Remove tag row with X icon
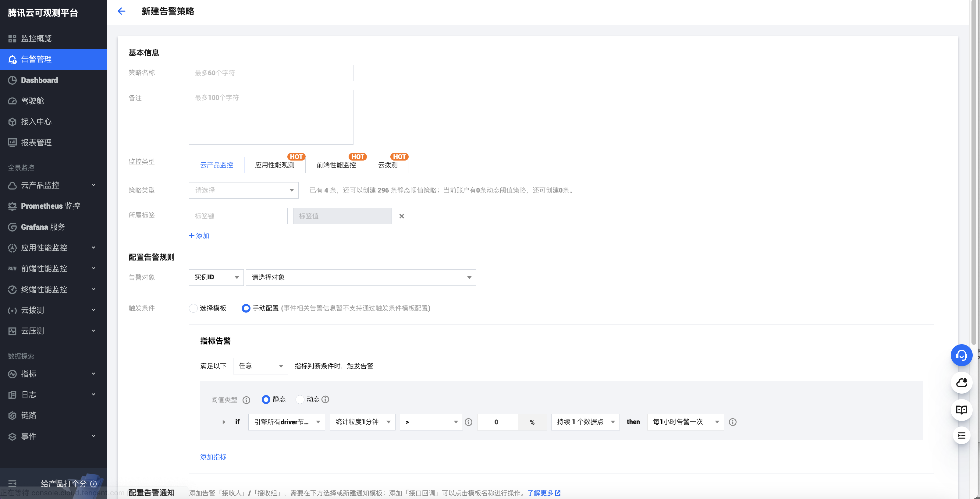 401,216
